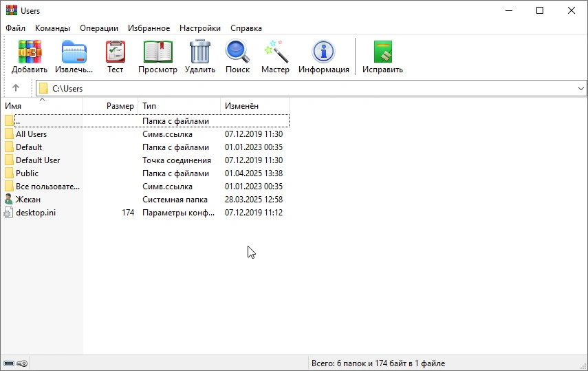The width and height of the screenshot is (588, 371).
Task: Click 'Параметры конф...' type cell
Action: (179, 213)
